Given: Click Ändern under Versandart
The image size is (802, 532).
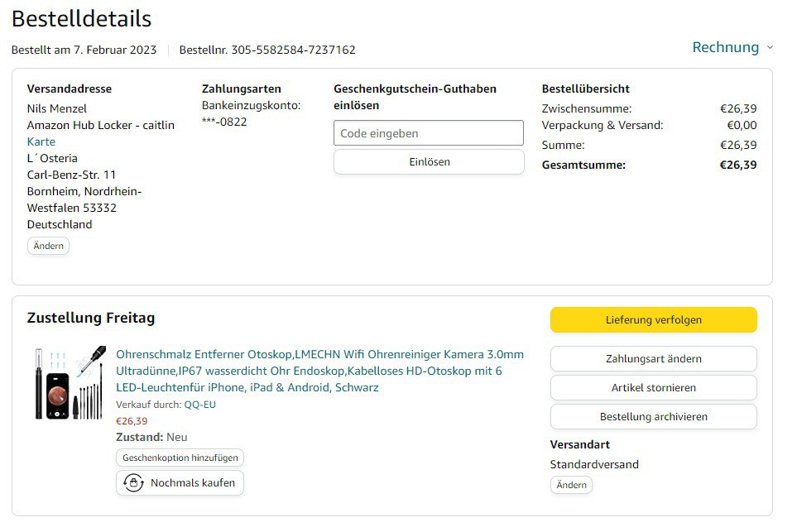Looking at the screenshot, I should pos(571,485).
